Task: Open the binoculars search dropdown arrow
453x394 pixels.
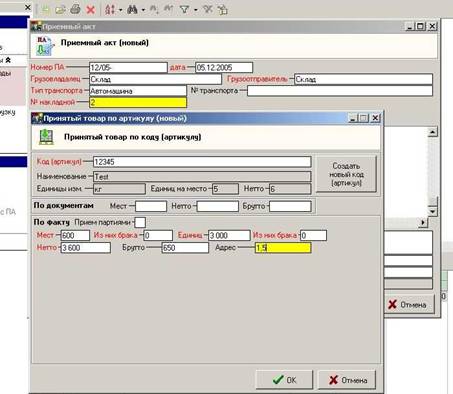Action: [x=143, y=10]
